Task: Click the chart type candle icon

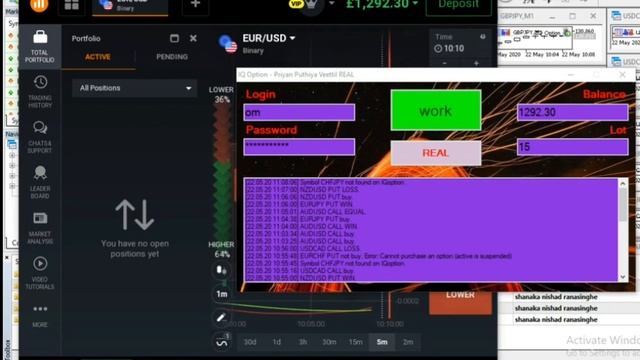Action: [221, 270]
